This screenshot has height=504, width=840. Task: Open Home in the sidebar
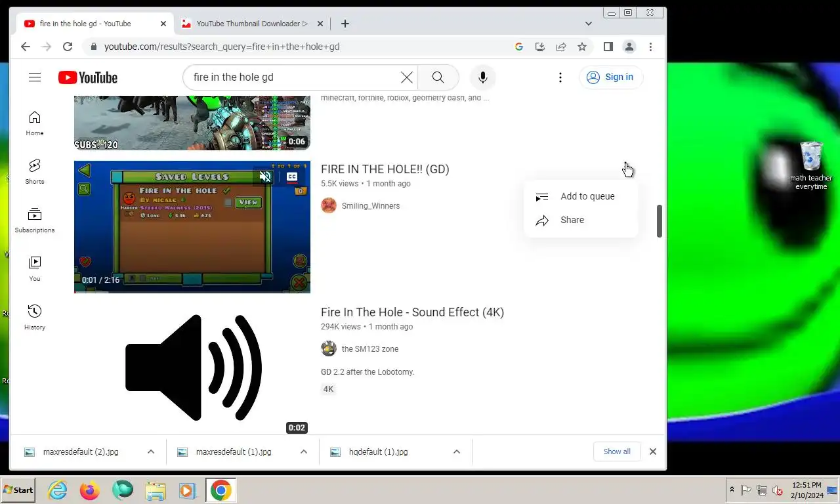pos(35,123)
